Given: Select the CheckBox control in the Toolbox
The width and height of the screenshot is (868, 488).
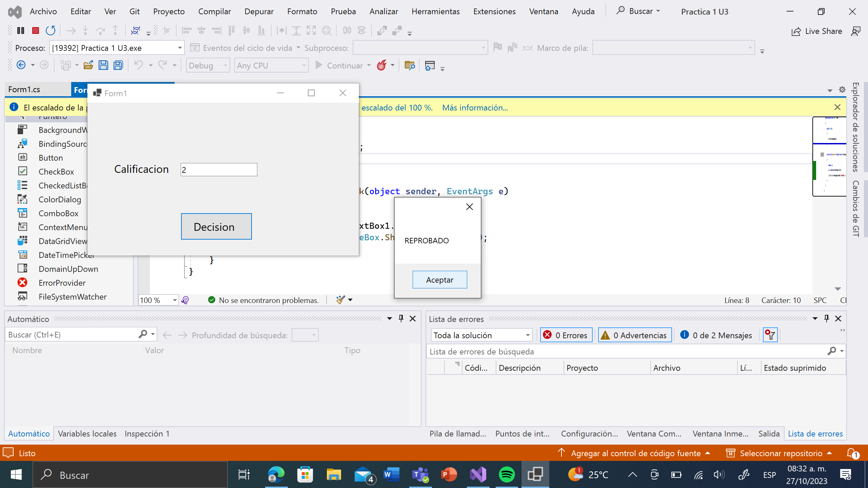Looking at the screenshot, I should pyautogui.click(x=56, y=171).
